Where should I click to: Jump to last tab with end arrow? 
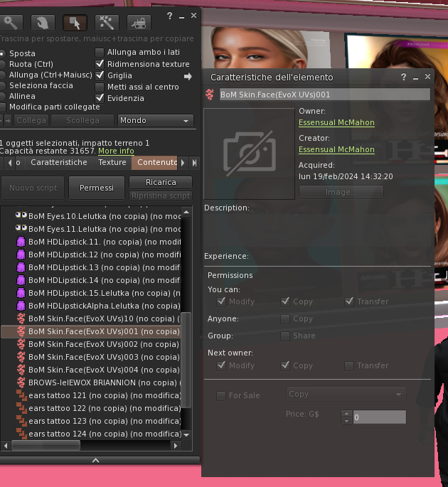pos(194,162)
